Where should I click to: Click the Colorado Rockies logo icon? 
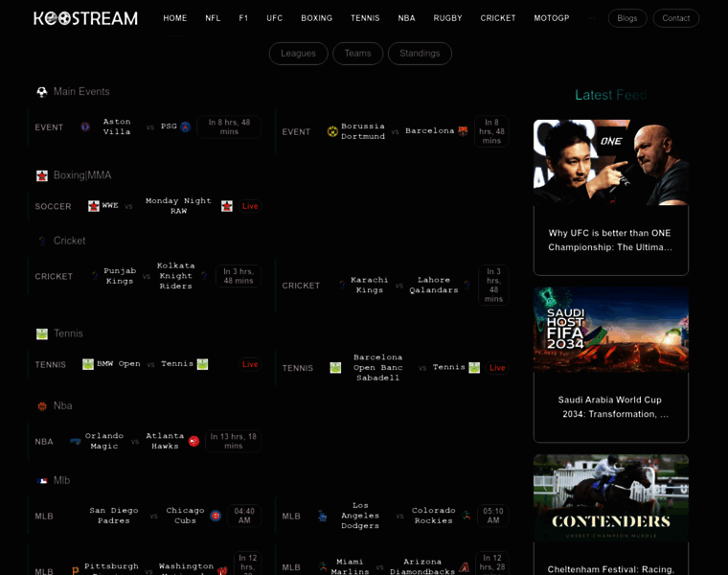(x=466, y=516)
